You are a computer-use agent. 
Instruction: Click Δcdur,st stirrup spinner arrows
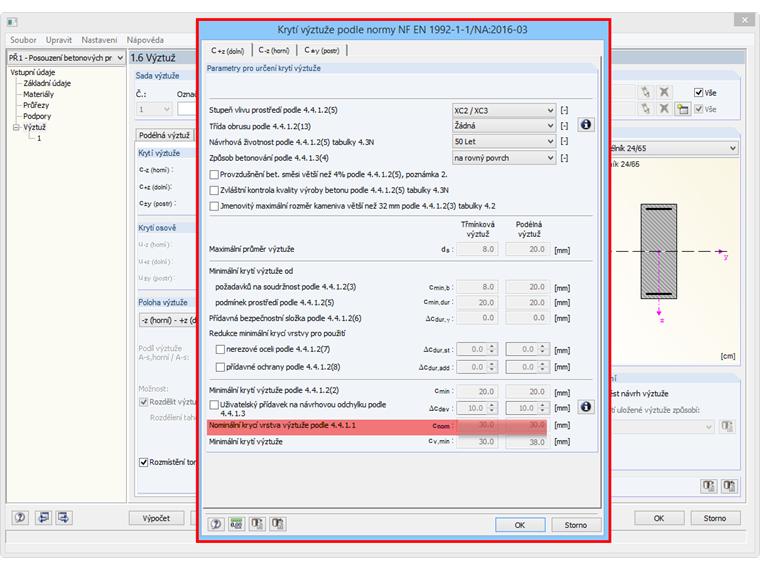click(x=492, y=349)
